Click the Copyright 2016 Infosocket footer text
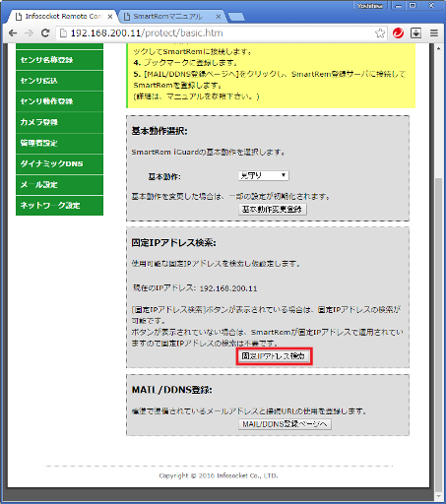This screenshot has width=446, height=504. [219, 475]
